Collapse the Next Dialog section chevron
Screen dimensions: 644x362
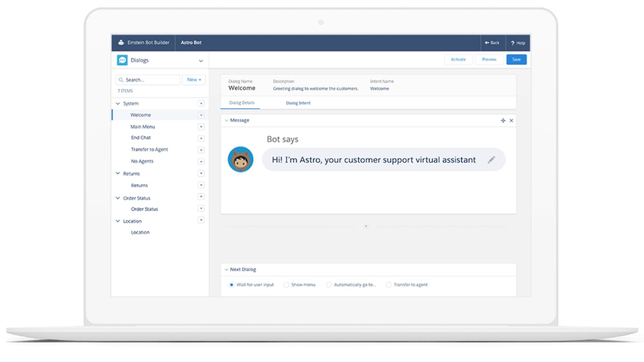[x=226, y=269]
